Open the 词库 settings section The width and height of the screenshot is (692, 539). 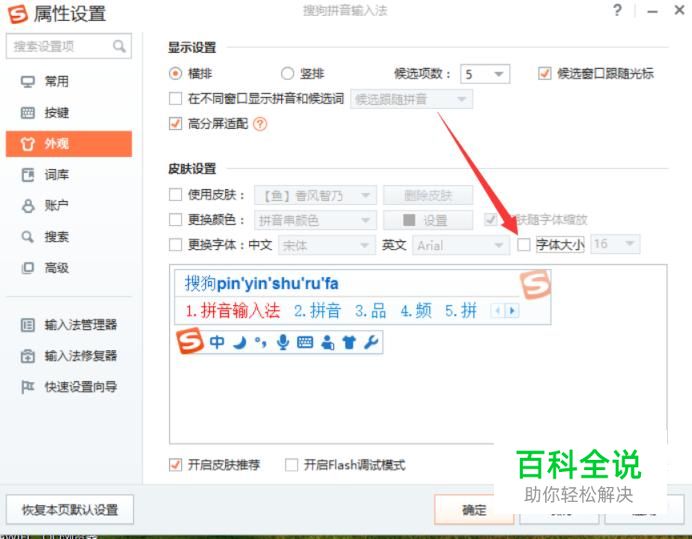point(69,175)
